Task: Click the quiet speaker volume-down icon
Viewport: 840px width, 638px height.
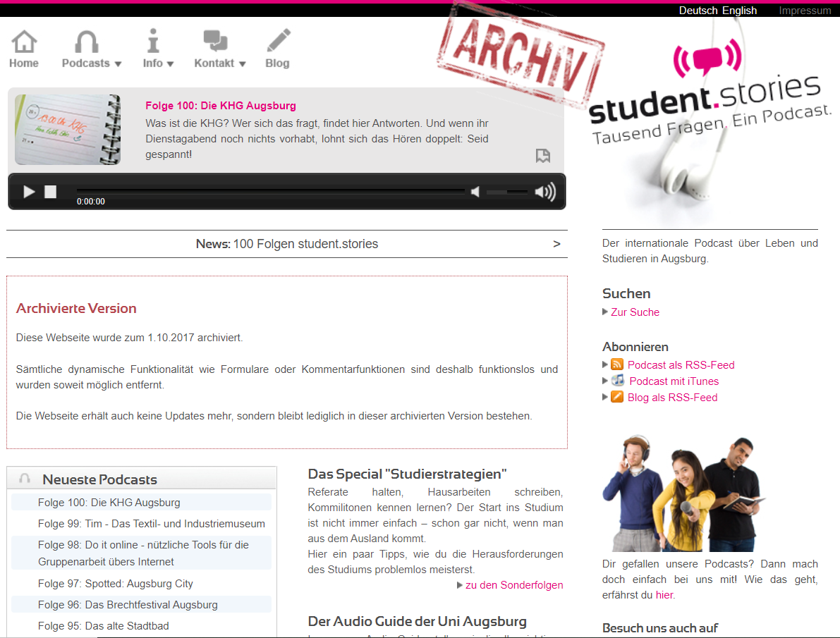Action: pos(475,192)
